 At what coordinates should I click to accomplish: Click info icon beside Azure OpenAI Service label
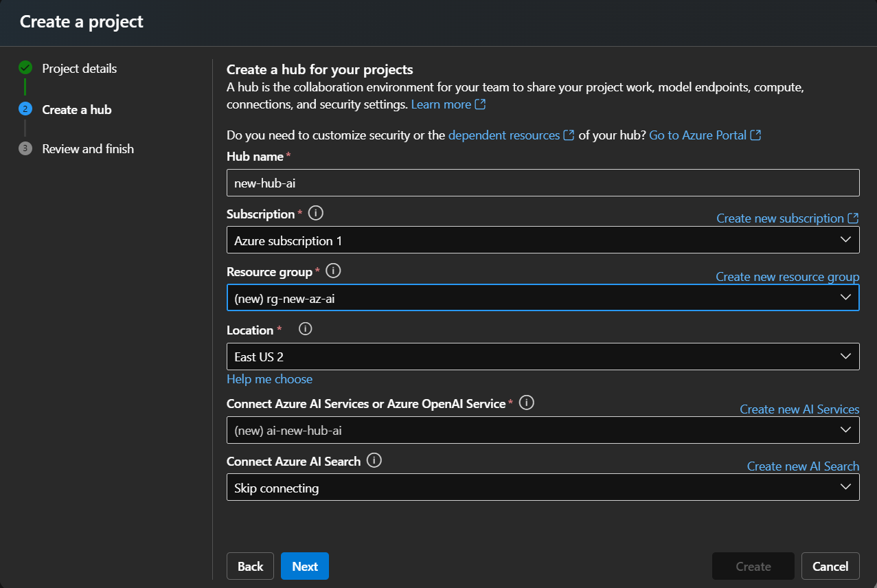[x=527, y=403]
